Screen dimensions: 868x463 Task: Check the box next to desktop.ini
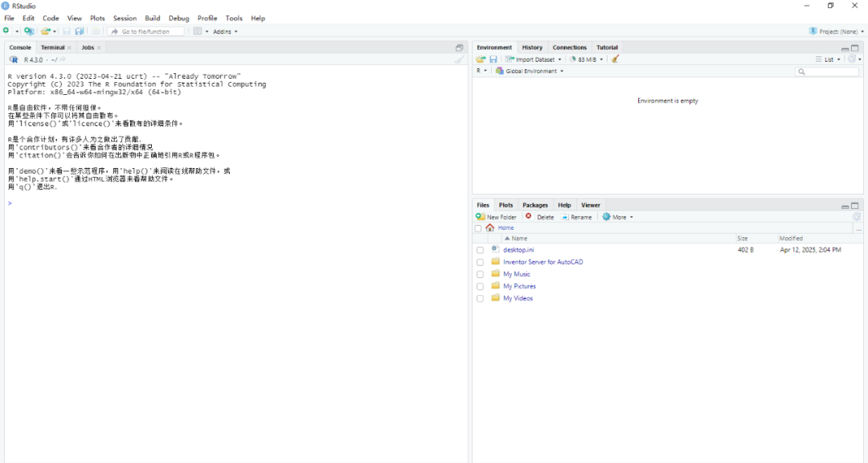click(480, 250)
